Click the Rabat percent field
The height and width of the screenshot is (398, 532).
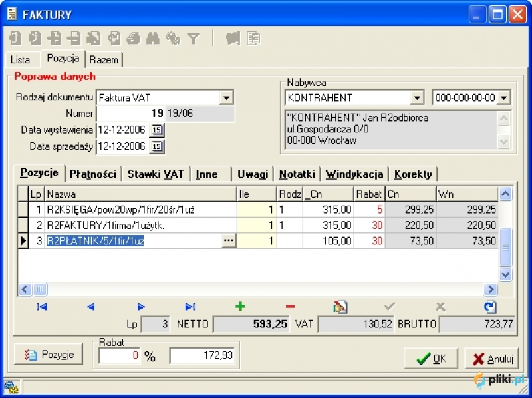tap(119, 355)
